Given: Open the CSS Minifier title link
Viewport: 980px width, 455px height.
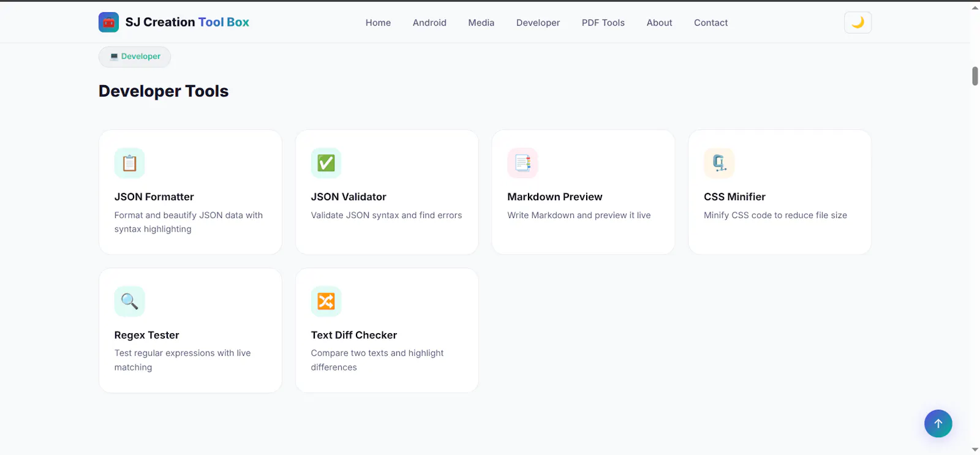Looking at the screenshot, I should 734,197.
